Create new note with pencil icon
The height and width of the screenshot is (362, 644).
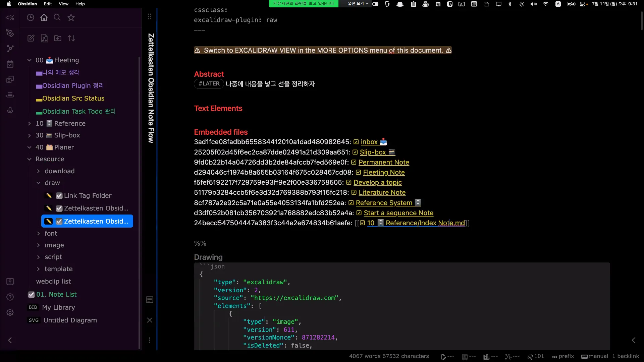click(31, 38)
